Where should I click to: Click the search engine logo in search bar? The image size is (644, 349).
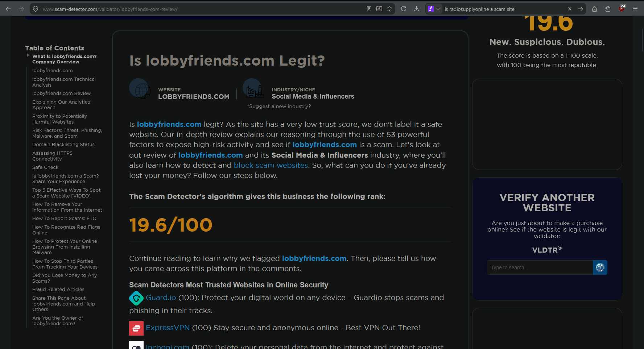pyautogui.click(x=431, y=9)
